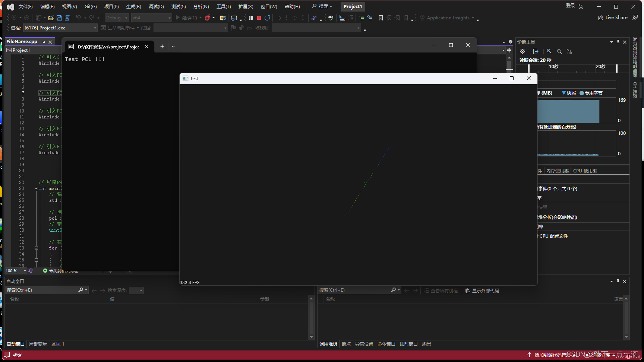The height and width of the screenshot is (362, 644).
Task: Click the editor vertical scrollbar up arrow
Action: (x=509, y=58)
